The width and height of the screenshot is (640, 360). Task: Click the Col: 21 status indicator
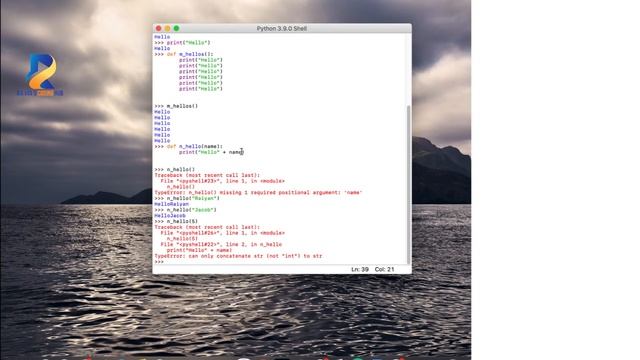coord(384,269)
